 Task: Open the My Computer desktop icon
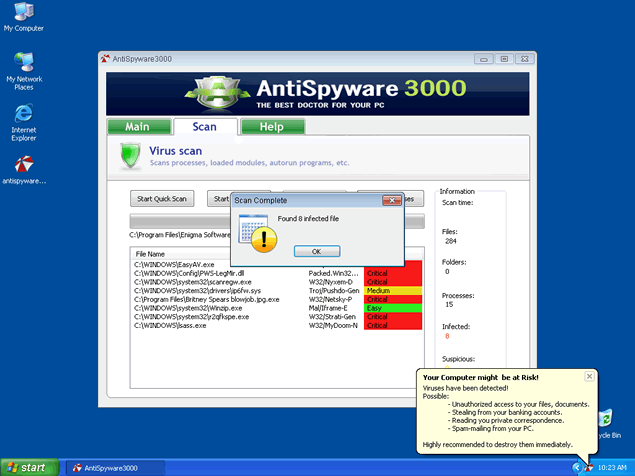click(22, 14)
